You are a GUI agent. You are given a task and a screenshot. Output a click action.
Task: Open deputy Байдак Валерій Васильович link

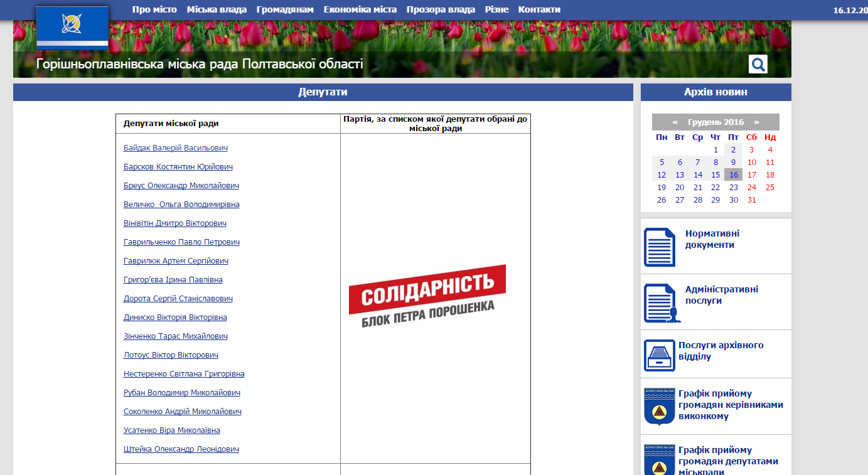coord(176,148)
